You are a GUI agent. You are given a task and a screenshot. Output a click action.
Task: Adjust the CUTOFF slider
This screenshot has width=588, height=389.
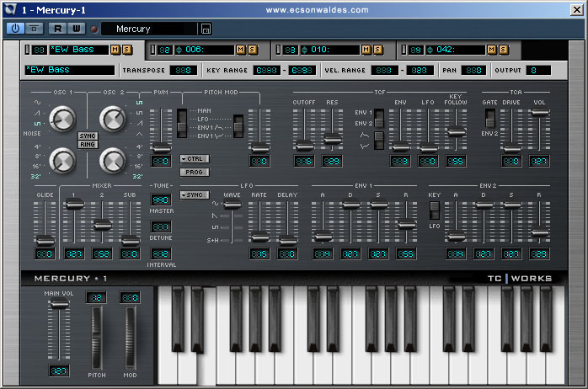coord(304,145)
